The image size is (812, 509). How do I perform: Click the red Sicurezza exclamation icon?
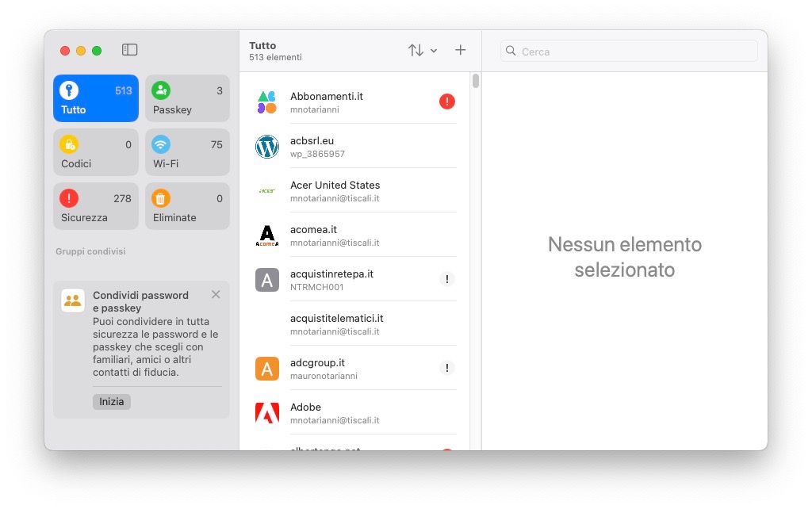point(69,197)
